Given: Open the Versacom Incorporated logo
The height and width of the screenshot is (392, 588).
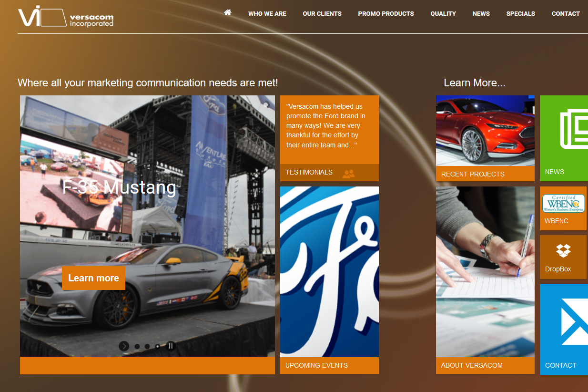Looking at the screenshot, I should click(66, 17).
